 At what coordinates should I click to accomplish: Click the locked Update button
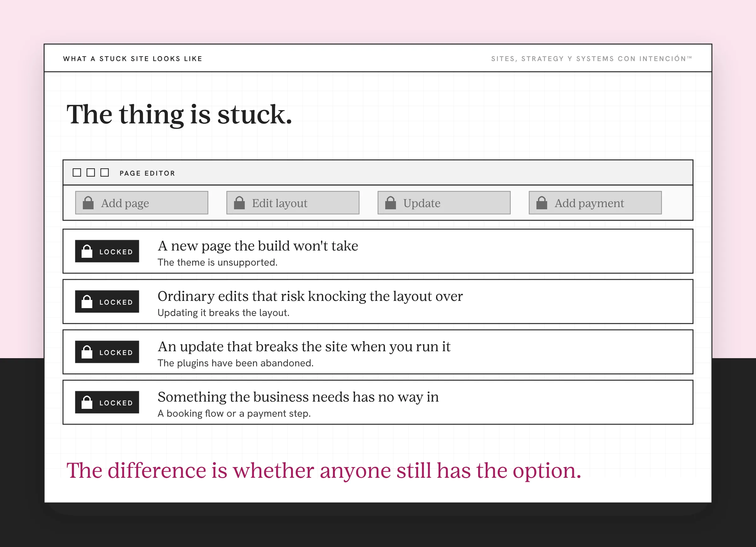coord(444,203)
